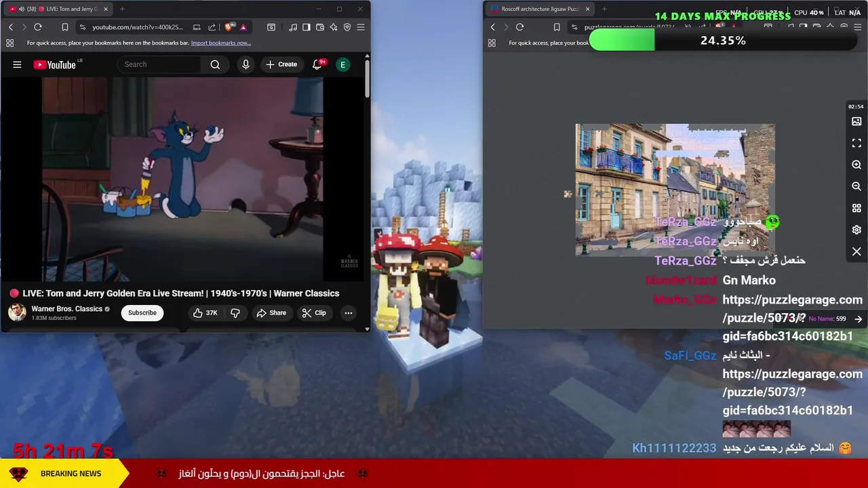Go back in the YouTube browser window

click(11, 27)
